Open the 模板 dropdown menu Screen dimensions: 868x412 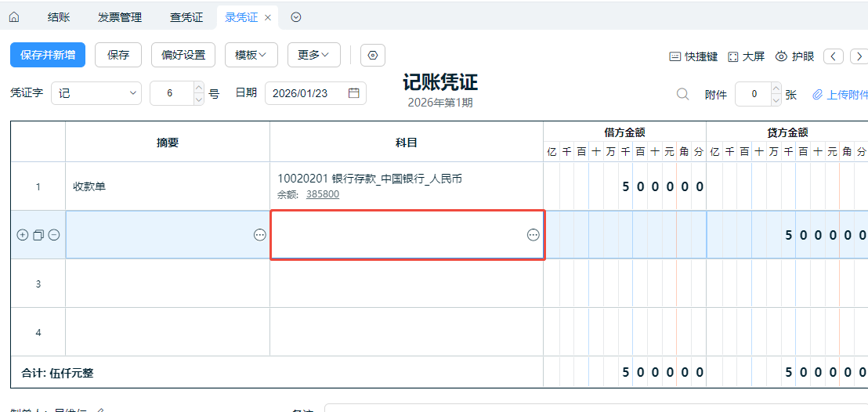(x=251, y=55)
